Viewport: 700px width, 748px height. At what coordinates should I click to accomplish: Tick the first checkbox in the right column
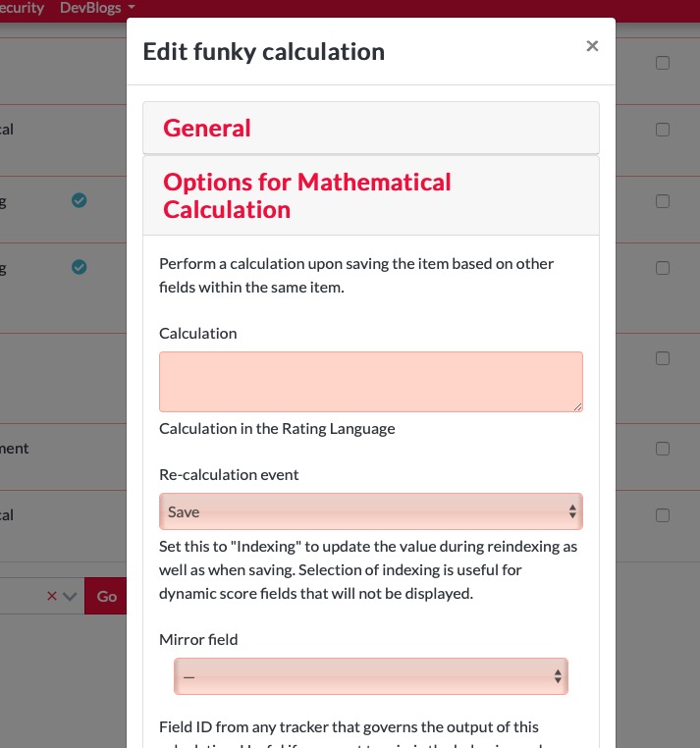[663, 63]
